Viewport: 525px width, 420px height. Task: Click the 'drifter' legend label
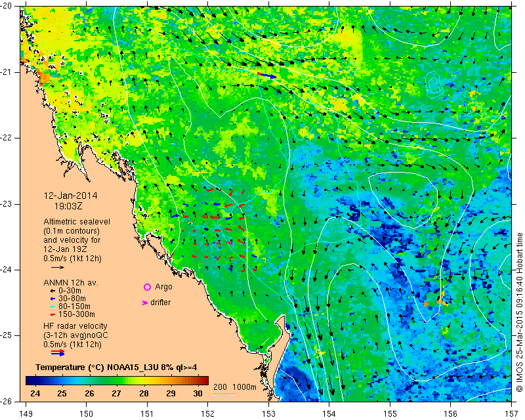[160, 303]
